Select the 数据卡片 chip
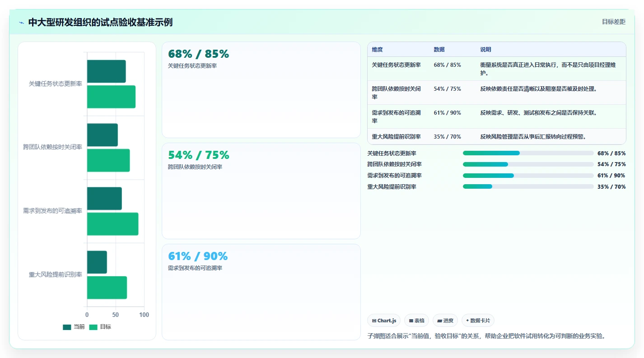 (478, 321)
